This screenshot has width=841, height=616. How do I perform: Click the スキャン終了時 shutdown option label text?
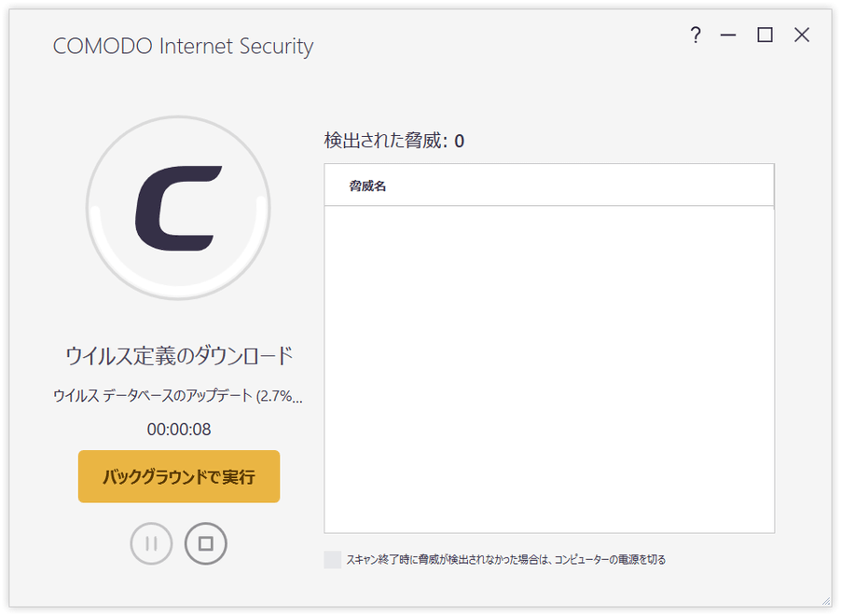click(505, 560)
